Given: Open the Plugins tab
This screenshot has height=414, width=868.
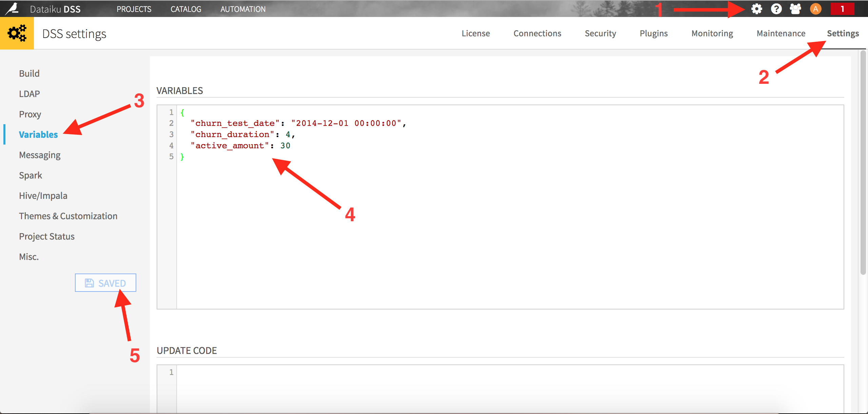Looking at the screenshot, I should [653, 33].
